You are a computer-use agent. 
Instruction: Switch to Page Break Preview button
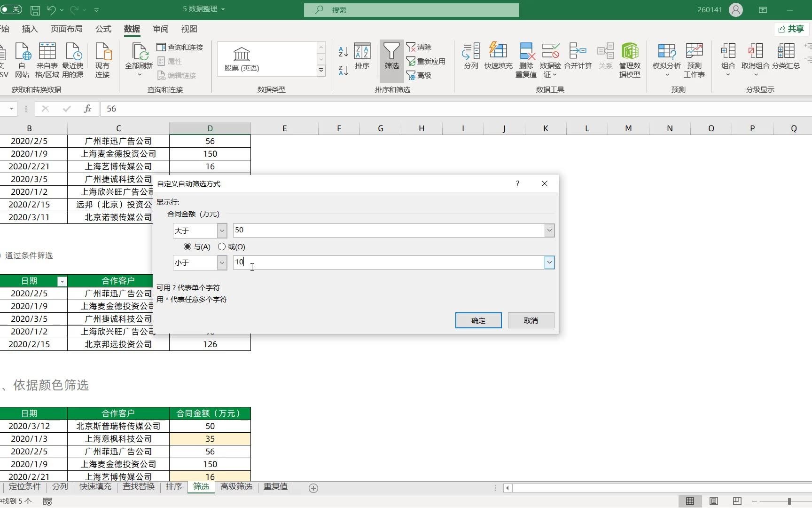(737, 501)
